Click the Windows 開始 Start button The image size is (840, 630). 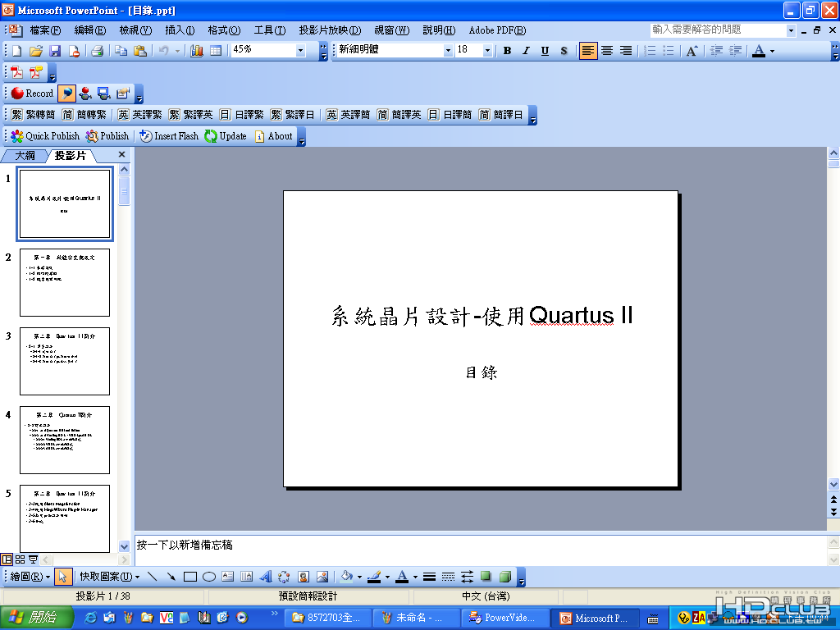[x=36, y=618]
